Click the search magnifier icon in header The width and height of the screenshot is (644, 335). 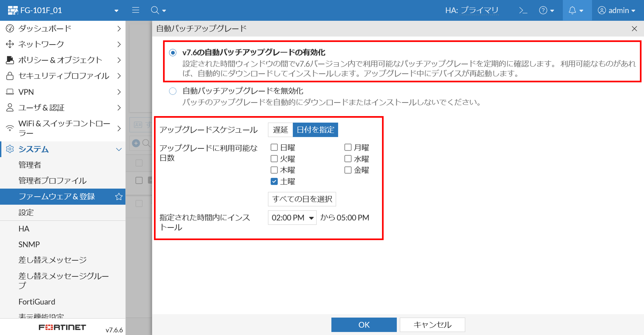pyautogui.click(x=155, y=11)
